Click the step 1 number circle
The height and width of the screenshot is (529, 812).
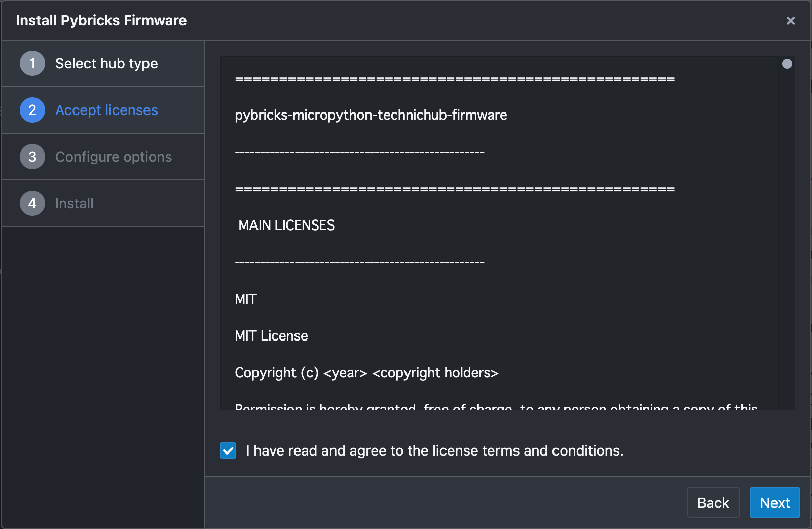pos(32,63)
